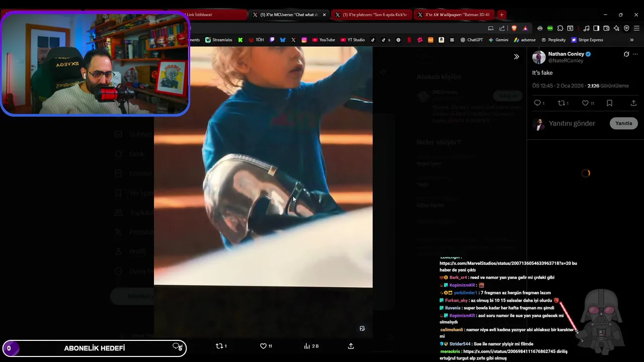Bookmark the It's fake tweet
This screenshot has height=362, width=644.
(609, 103)
